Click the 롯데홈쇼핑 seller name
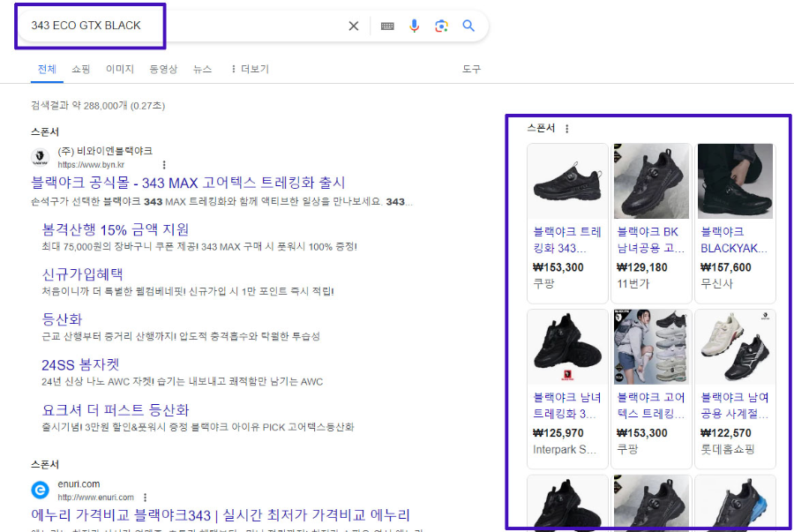The image size is (794, 532). pos(728,449)
